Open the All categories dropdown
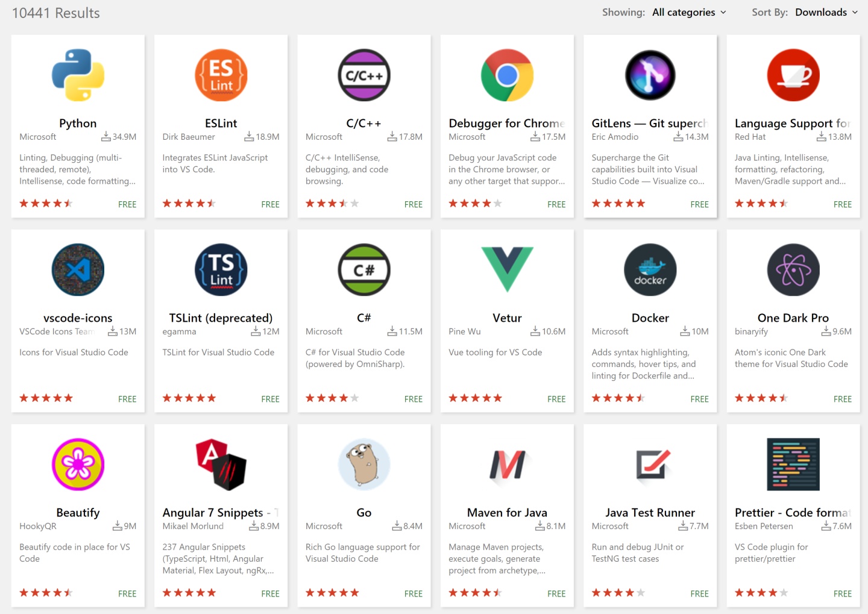The height and width of the screenshot is (614, 868). pos(690,12)
